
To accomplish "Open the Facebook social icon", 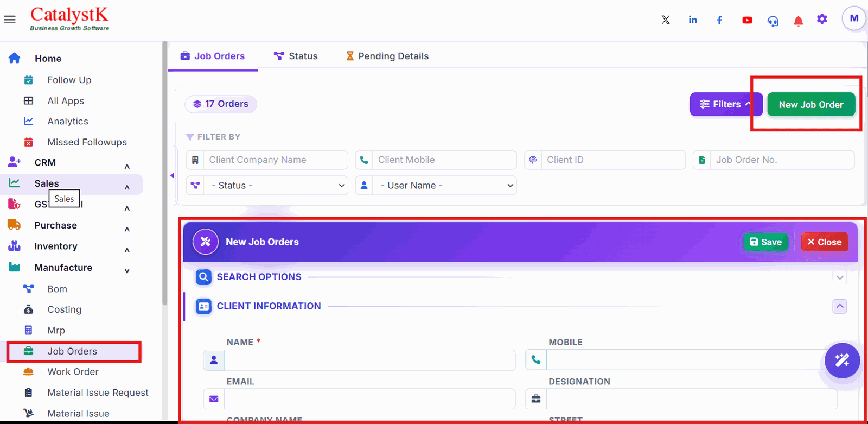I will click(719, 20).
